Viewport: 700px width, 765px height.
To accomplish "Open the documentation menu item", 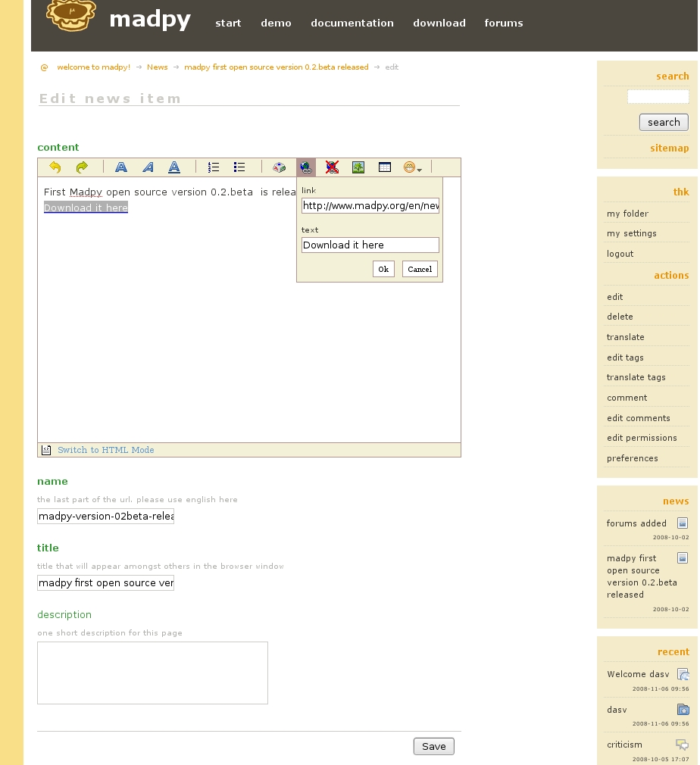I will pyautogui.click(x=352, y=23).
